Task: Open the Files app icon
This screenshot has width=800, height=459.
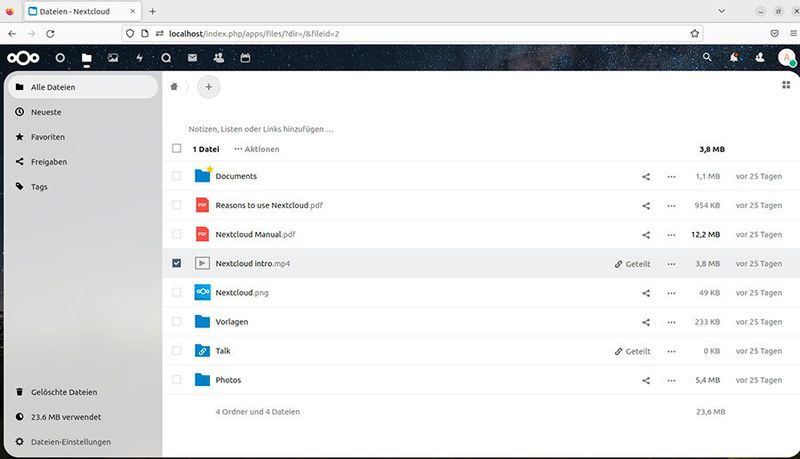Action: coord(87,58)
